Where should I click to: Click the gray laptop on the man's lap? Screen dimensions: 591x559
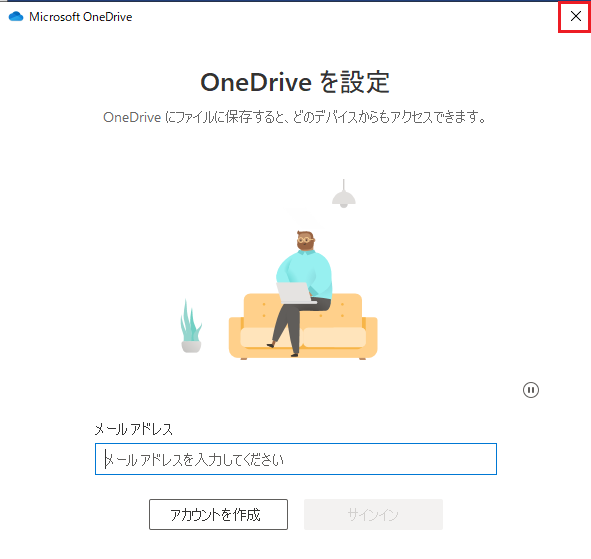coord(295,293)
